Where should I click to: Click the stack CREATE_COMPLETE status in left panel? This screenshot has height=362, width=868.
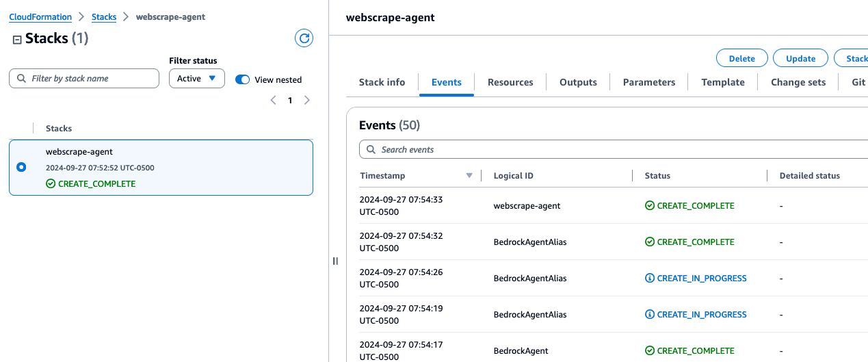click(91, 184)
